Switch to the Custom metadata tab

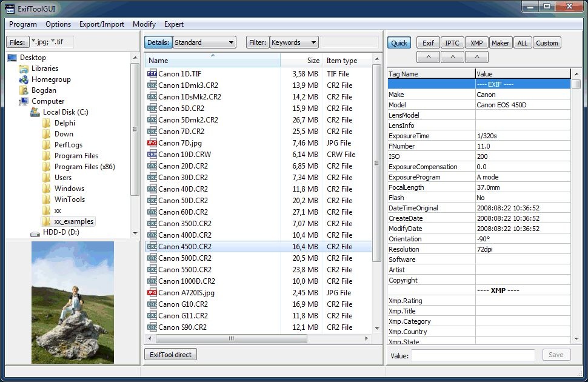(x=547, y=43)
